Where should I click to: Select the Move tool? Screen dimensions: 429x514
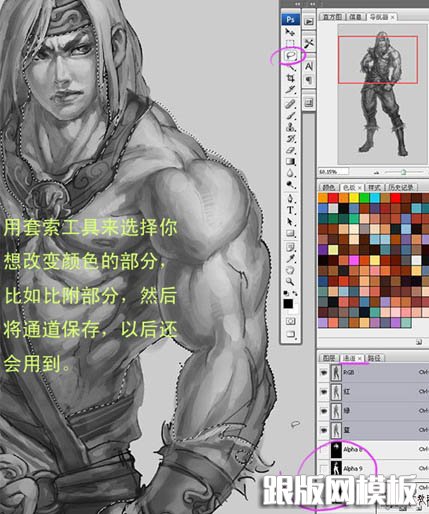coord(290,32)
